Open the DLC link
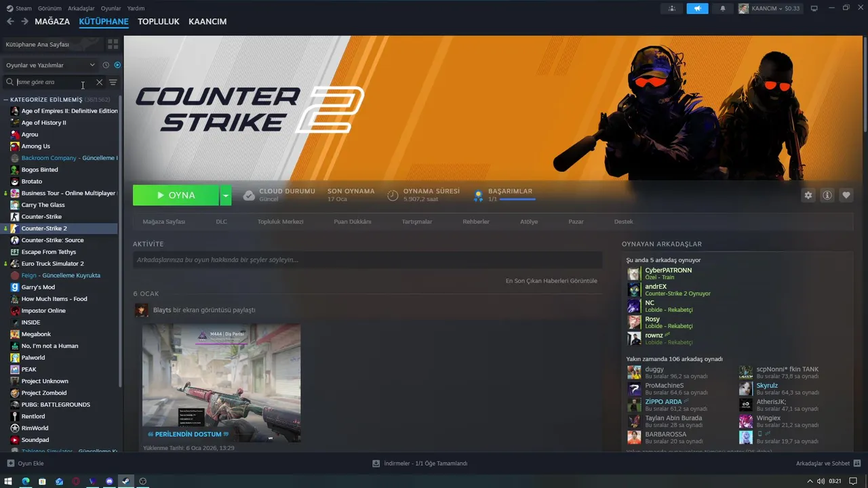This screenshot has height=488, width=868. point(222,222)
